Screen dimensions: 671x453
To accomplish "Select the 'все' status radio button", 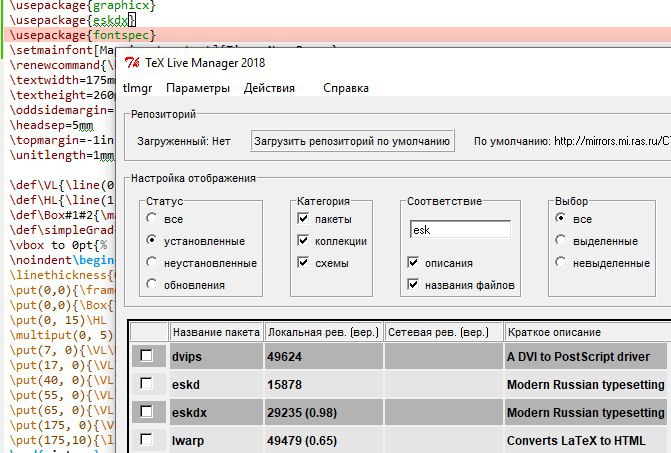I will pyautogui.click(x=151, y=218).
